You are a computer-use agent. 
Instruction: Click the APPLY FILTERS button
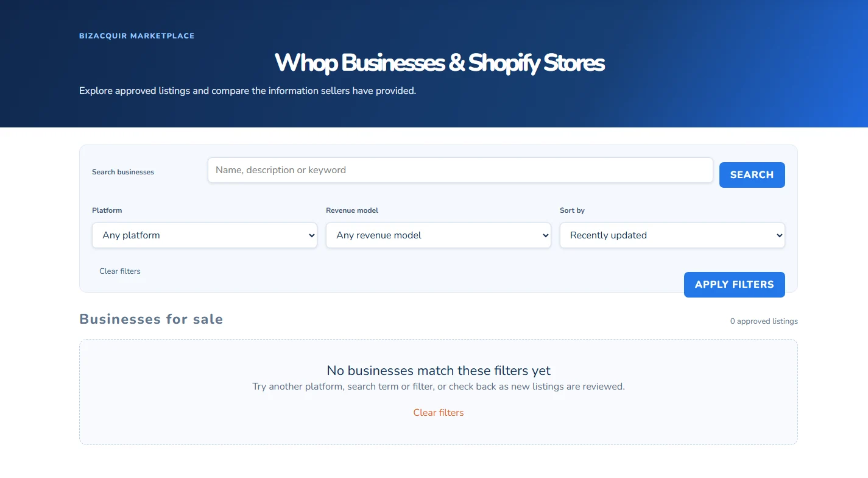point(734,285)
